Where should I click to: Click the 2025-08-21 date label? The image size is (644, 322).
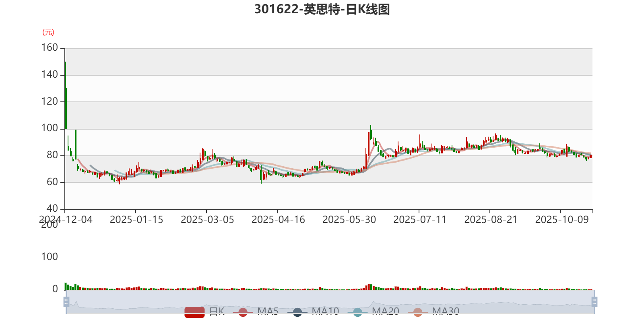coord(491,220)
